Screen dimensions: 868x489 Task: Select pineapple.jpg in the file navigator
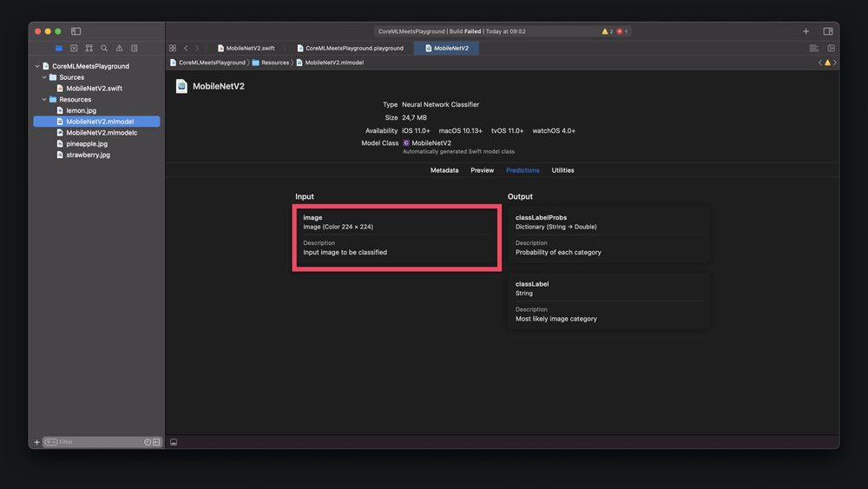coord(87,144)
